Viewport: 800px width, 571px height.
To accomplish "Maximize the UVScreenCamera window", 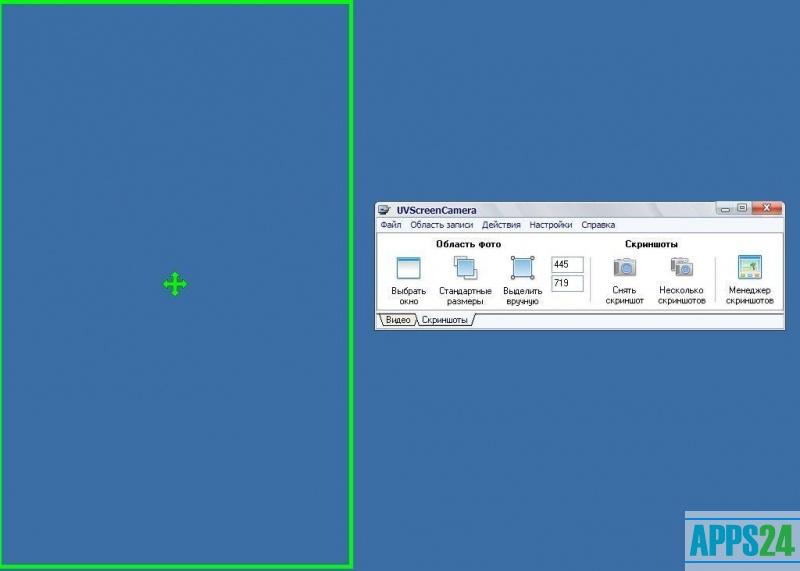I will coord(742,208).
